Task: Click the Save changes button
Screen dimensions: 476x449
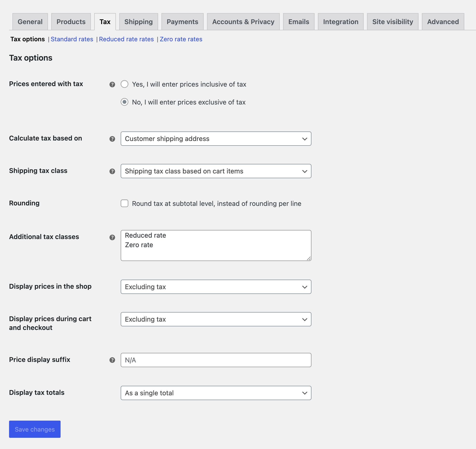Action: point(35,429)
